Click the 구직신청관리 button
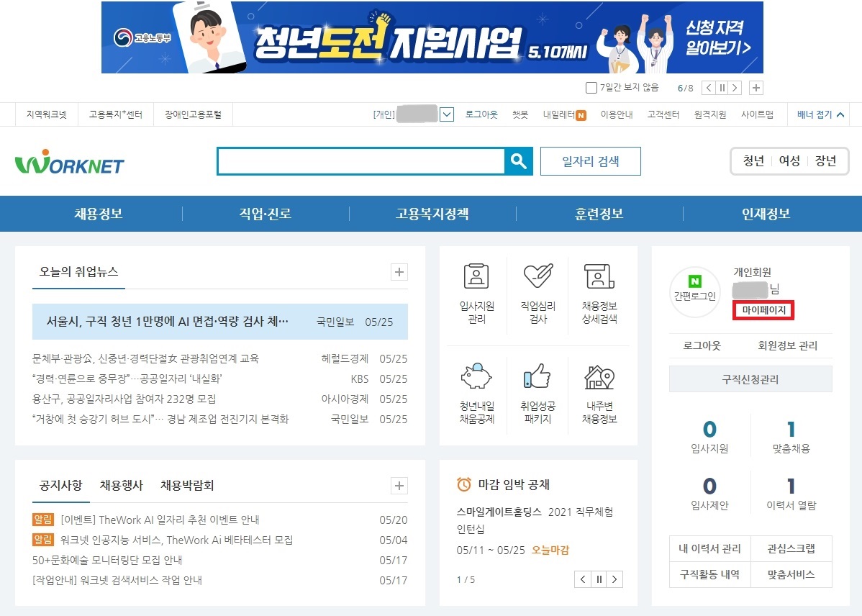This screenshot has width=862, height=616. click(750, 379)
